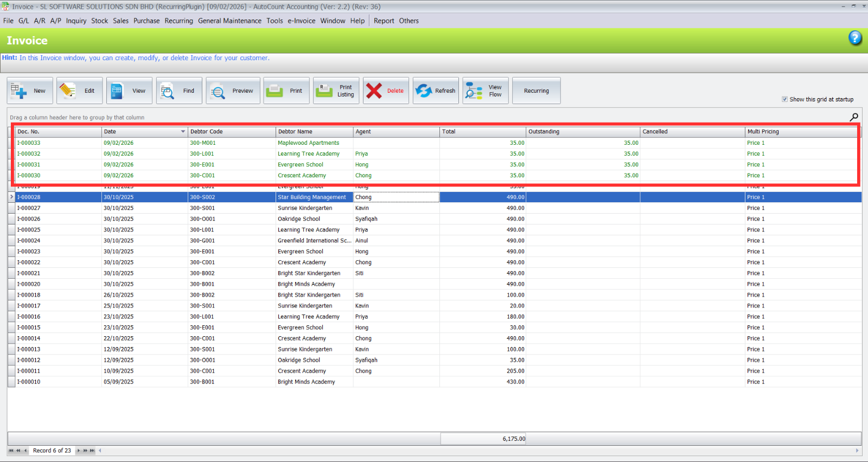Go to last record navigator arrow

[x=92, y=451]
